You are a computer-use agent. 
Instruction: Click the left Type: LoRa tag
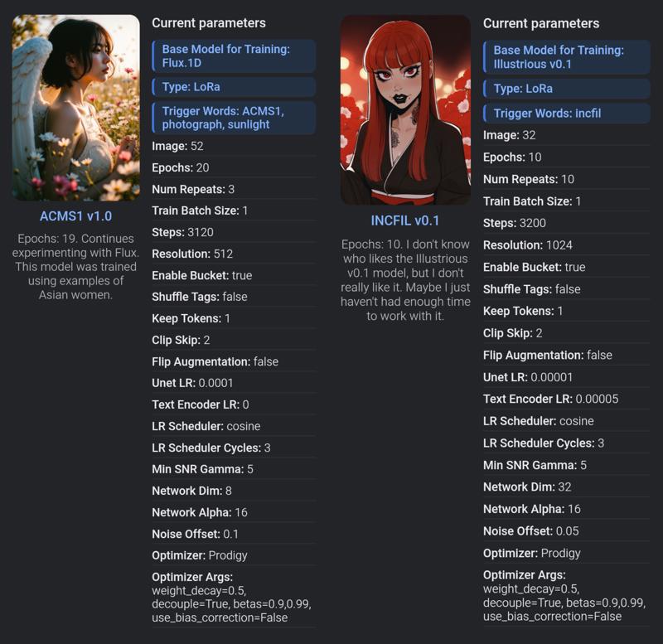tap(234, 87)
